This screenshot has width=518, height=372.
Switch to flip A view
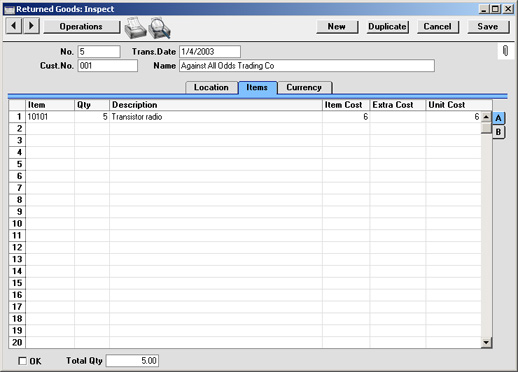[498, 118]
